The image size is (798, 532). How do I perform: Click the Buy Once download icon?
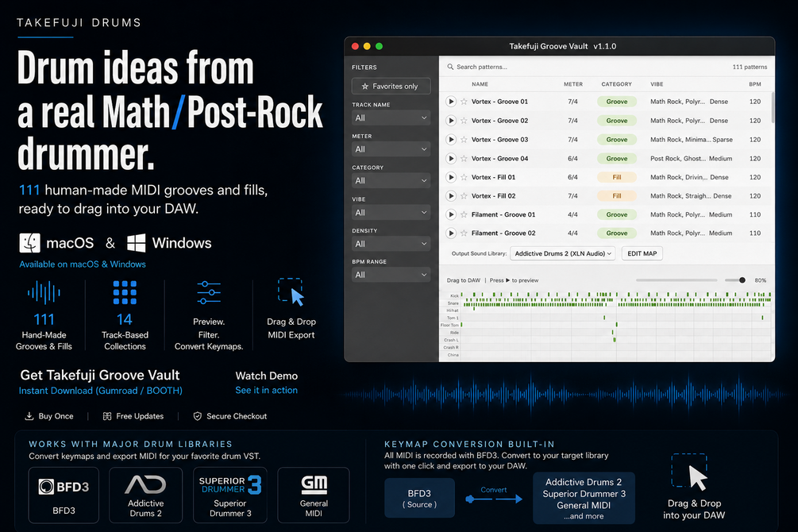click(x=29, y=416)
